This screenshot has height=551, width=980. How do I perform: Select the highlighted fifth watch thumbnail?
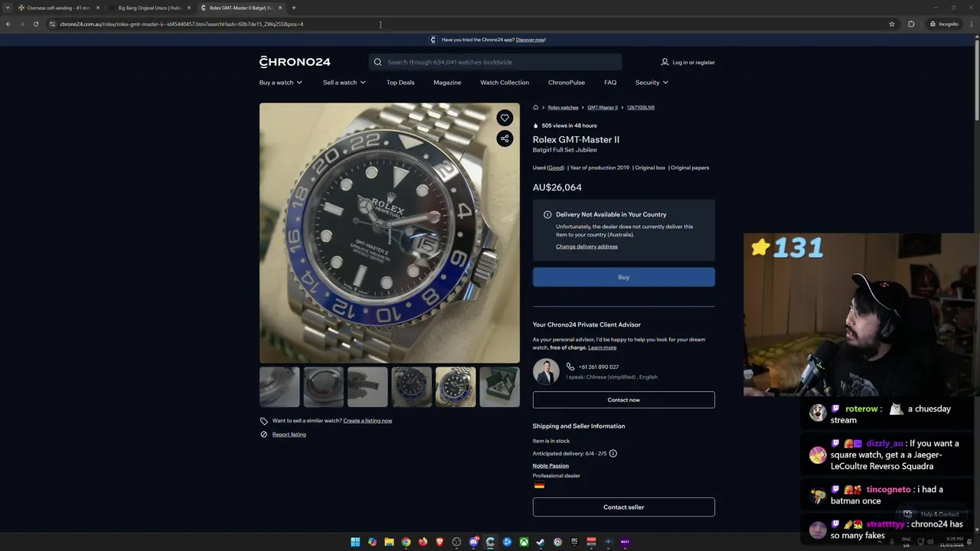coord(456,386)
